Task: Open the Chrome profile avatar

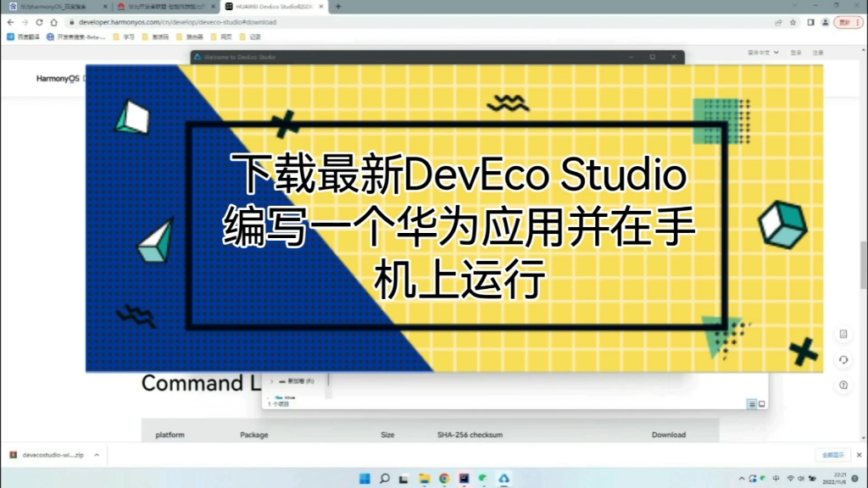Action: (x=825, y=22)
